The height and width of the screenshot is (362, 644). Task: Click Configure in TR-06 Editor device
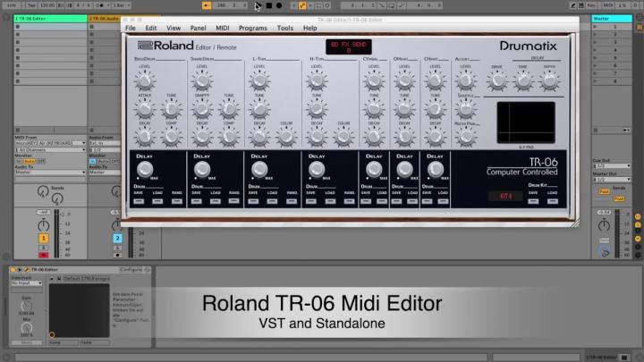[x=131, y=270]
